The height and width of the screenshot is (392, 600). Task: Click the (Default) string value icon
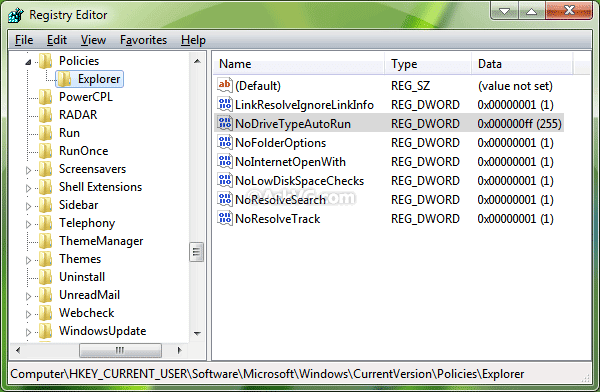[x=225, y=85]
